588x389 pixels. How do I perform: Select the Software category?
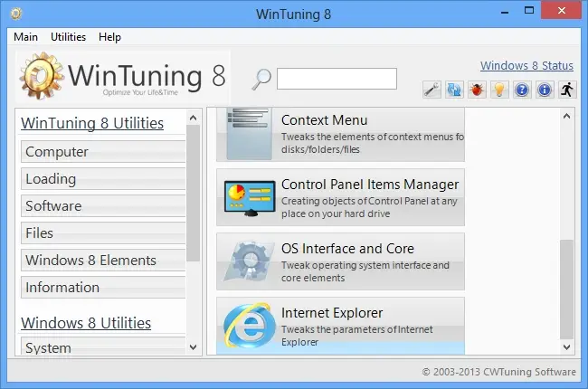tap(103, 206)
